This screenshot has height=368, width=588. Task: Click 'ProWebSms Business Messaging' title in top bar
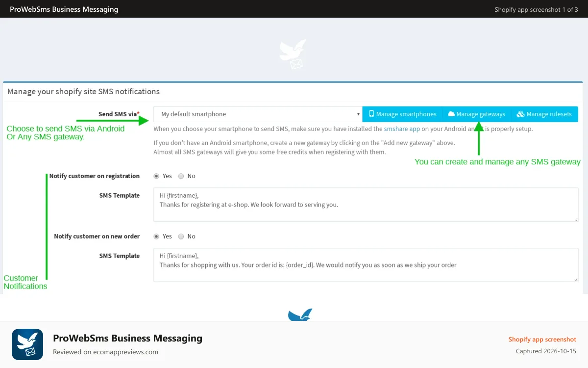[64, 9]
